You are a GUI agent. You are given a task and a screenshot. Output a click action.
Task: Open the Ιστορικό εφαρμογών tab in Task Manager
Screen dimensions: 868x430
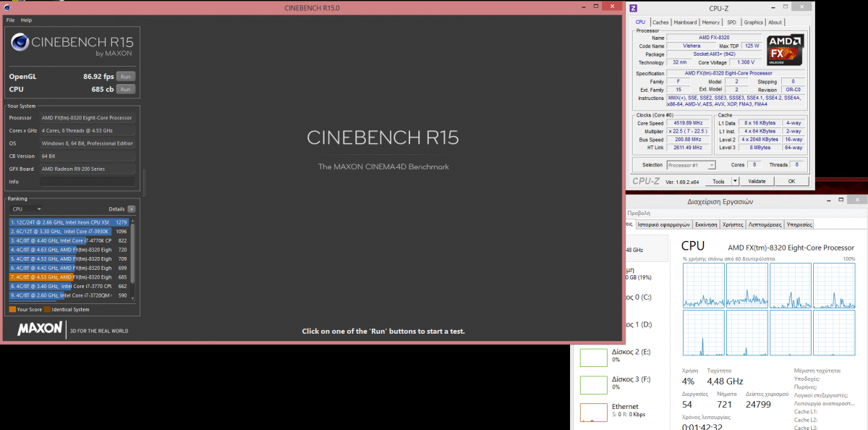coord(663,224)
